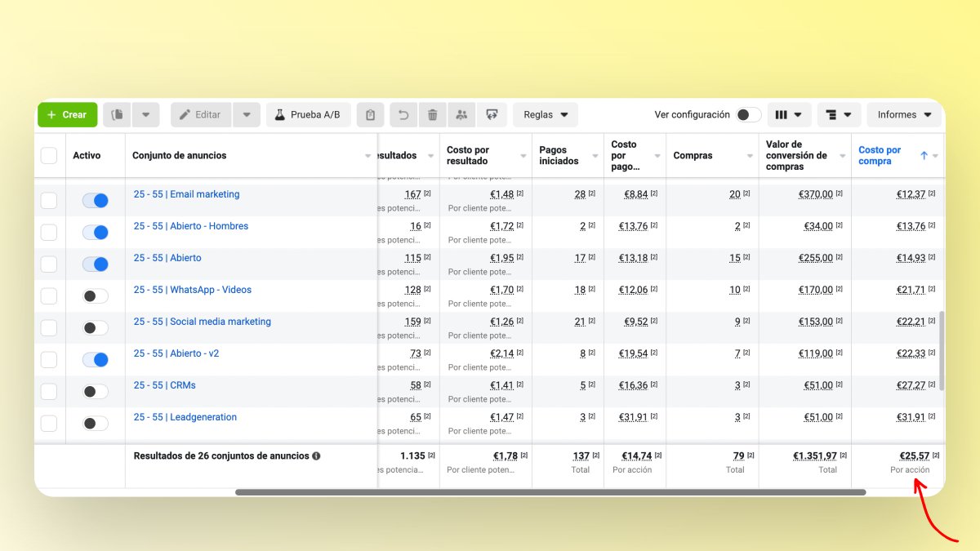Turn on the Leadgeneration toggle

[x=96, y=424]
